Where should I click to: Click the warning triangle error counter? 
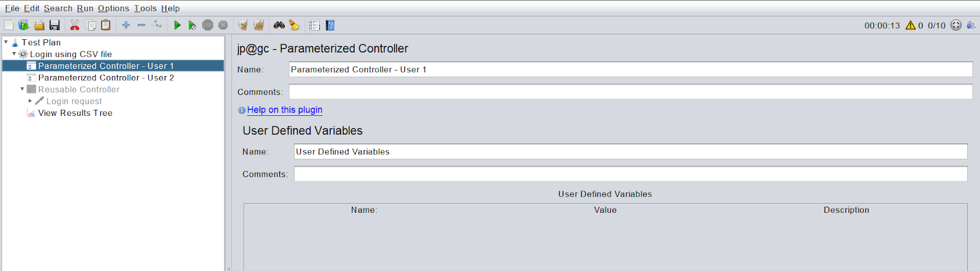pos(911,25)
